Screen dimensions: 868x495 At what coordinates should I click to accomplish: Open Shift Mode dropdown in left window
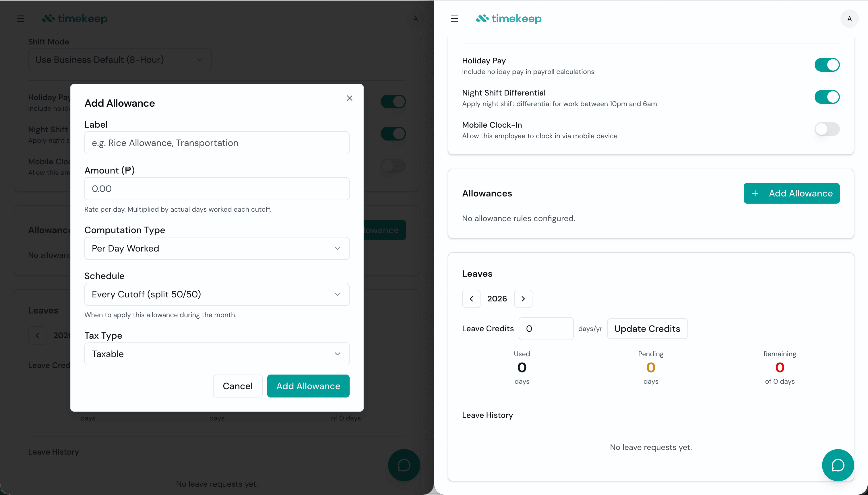point(120,60)
